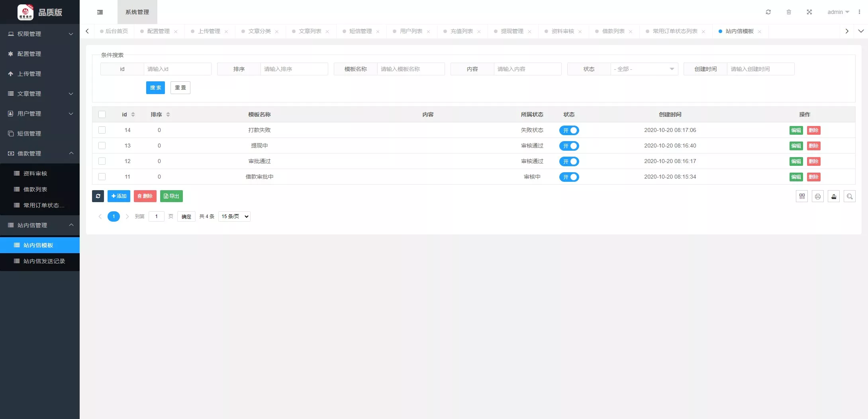Click the 模板名称 input field
The image size is (868, 419).
coord(410,69)
